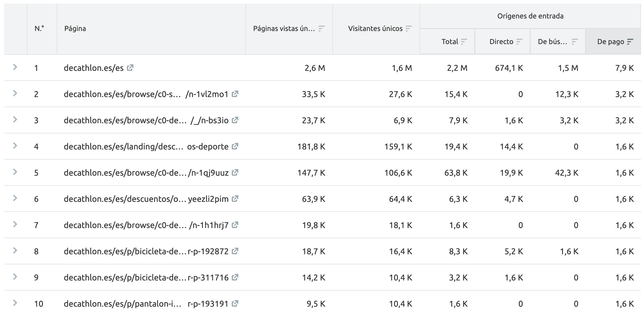Open landing page link ending os-deporte
Image resolution: width=644 pixels, height=315 pixels.
click(x=146, y=147)
